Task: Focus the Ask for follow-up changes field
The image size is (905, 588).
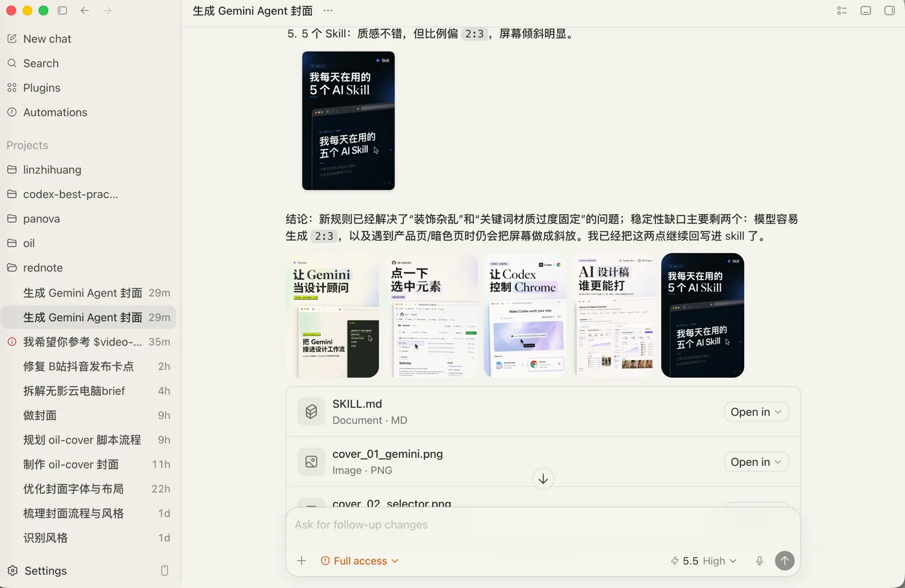Action: [543, 525]
